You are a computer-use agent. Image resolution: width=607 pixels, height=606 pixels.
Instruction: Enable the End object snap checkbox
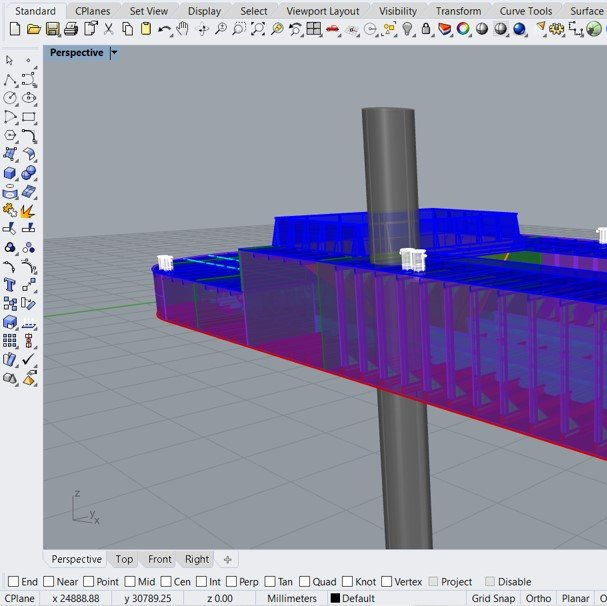tap(13, 582)
